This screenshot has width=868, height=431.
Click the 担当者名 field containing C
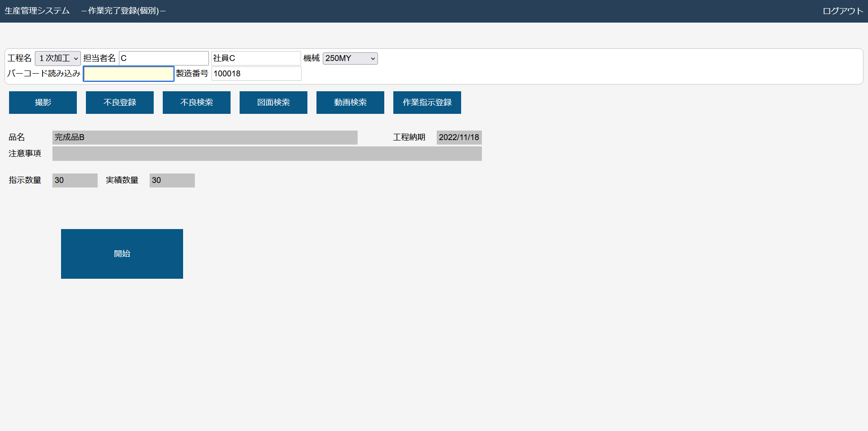(164, 58)
